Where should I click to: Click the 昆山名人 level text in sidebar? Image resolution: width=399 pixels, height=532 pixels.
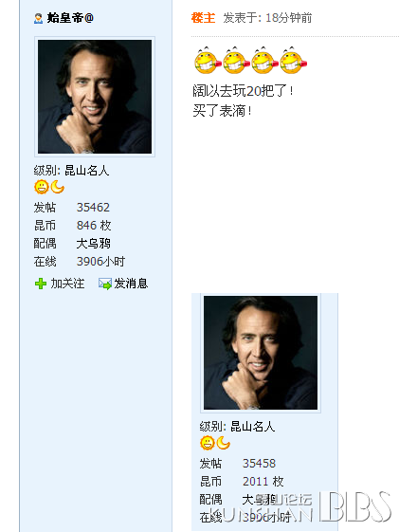[x=87, y=171]
